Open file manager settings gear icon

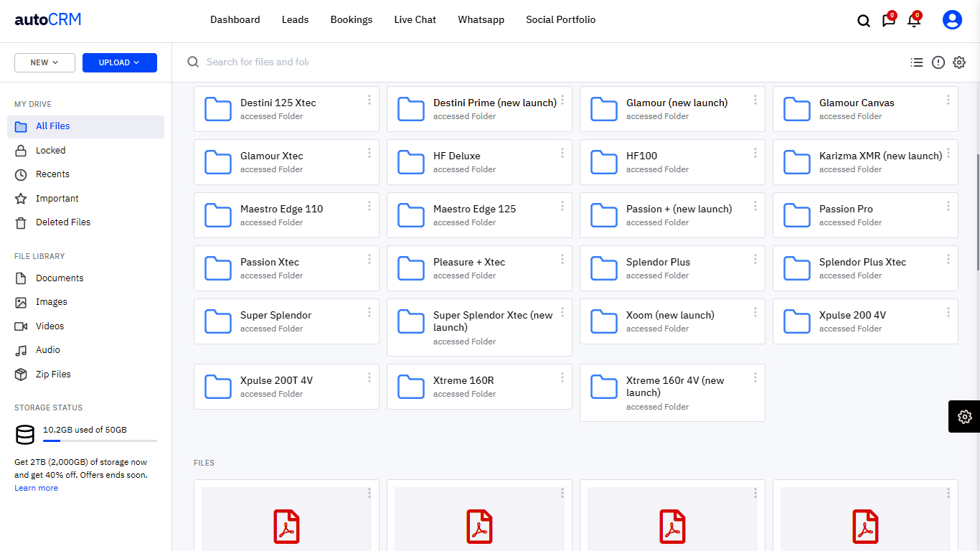(x=959, y=62)
